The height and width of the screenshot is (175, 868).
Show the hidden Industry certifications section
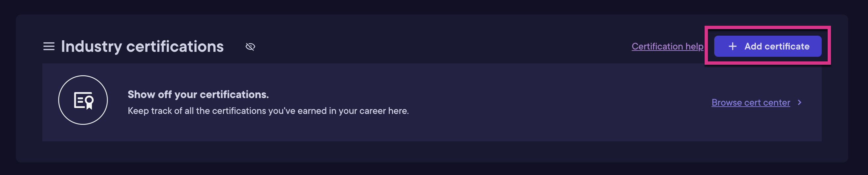pos(250,47)
